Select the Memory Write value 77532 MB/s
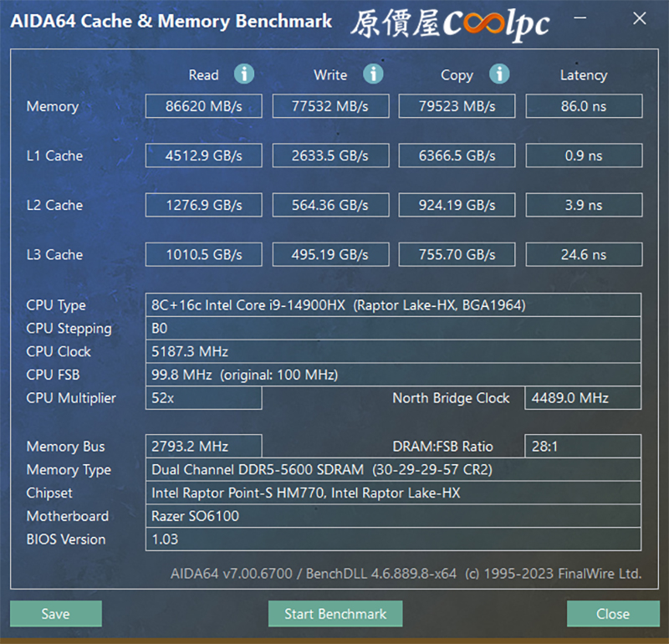Viewport: 669px width, 644px height. click(330, 106)
